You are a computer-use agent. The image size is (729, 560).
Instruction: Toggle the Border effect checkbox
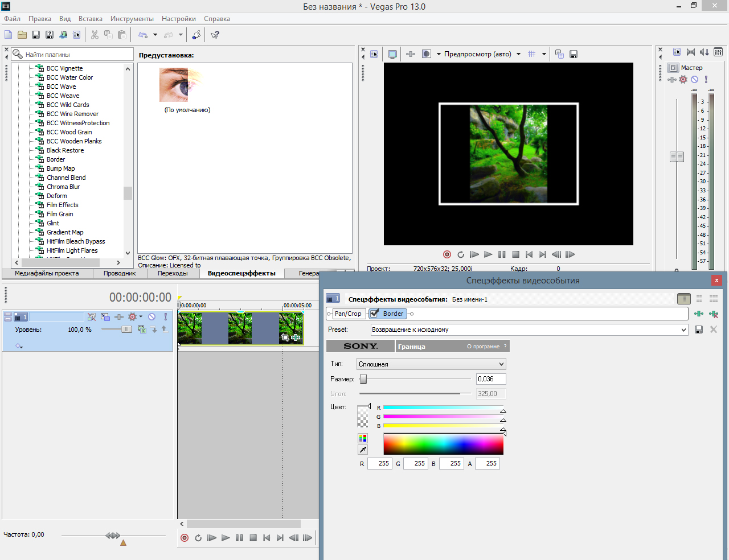tap(375, 314)
